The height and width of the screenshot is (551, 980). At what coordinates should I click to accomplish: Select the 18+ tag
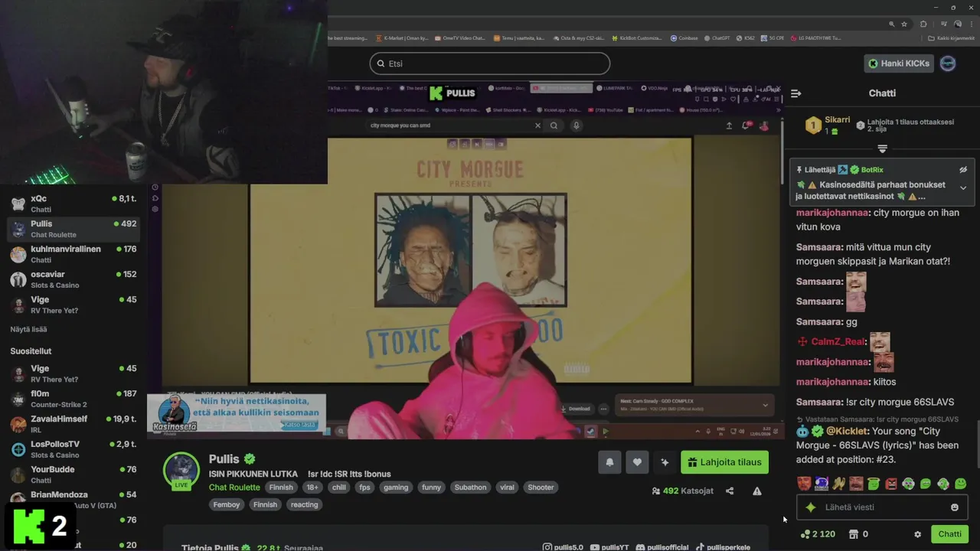[312, 487]
